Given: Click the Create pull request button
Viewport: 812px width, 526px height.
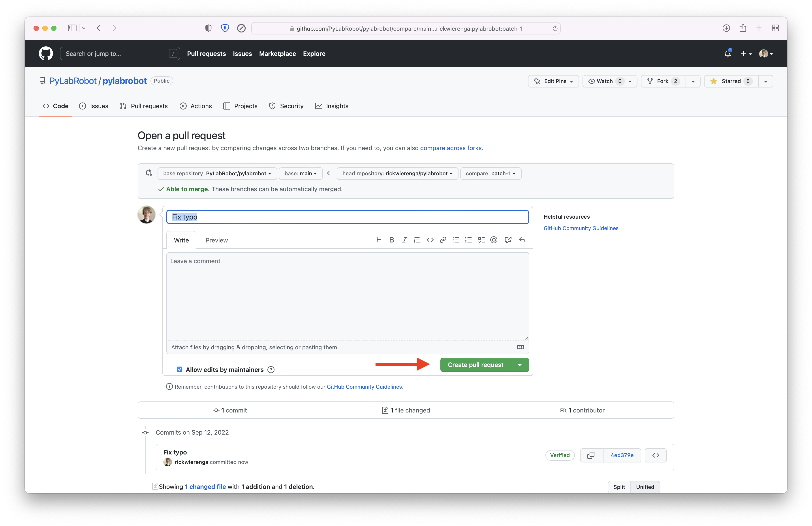Looking at the screenshot, I should 475,365.
